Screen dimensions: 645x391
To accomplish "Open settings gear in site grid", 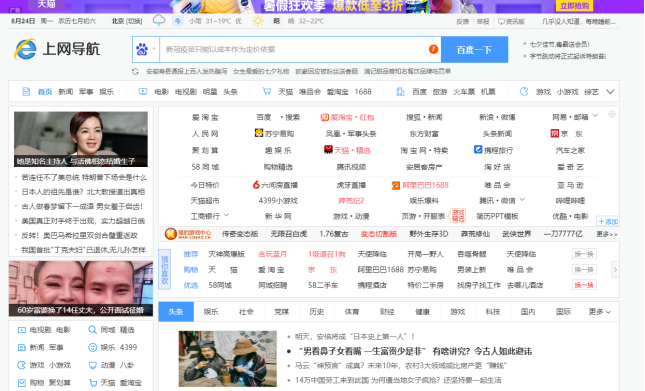I will pos(612,114).
